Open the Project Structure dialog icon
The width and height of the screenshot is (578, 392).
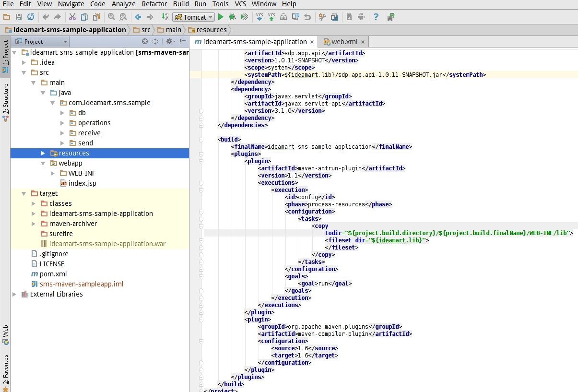335,17
